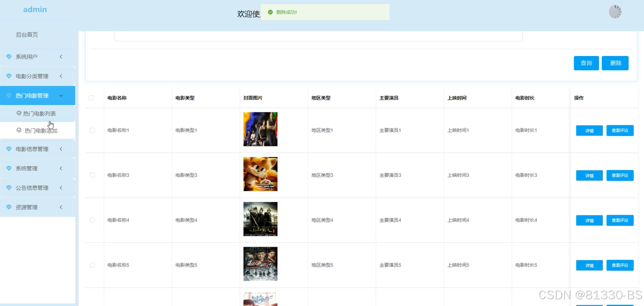644x306 pixels.
Task: Click check-circle icon beside 热门电影添加
Action: [x=18, y=130]
